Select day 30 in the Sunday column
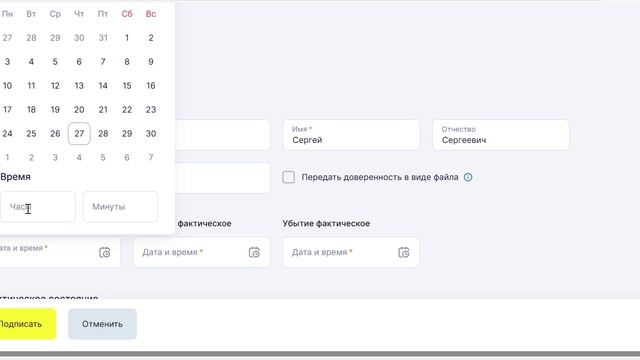This screenshot has height=360, width=640. 151,133
